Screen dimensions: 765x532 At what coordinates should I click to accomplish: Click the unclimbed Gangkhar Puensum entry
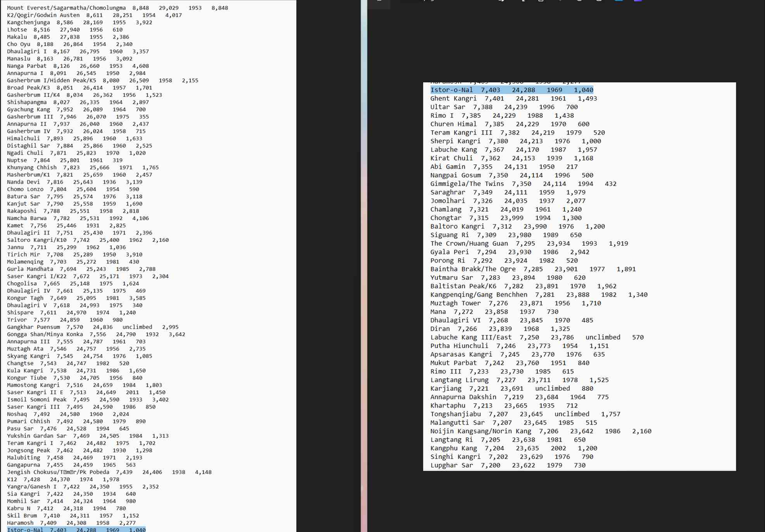[93, 327]
